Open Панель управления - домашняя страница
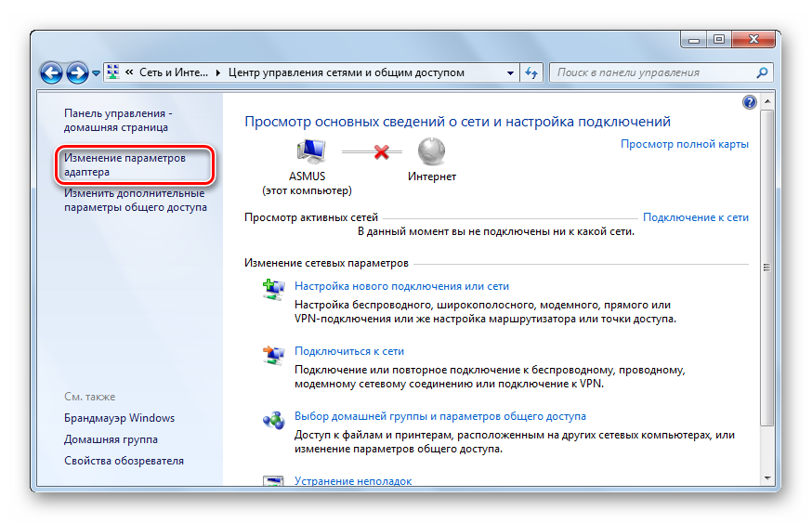This screenshot has width=812, height=523. click(117, 120)
